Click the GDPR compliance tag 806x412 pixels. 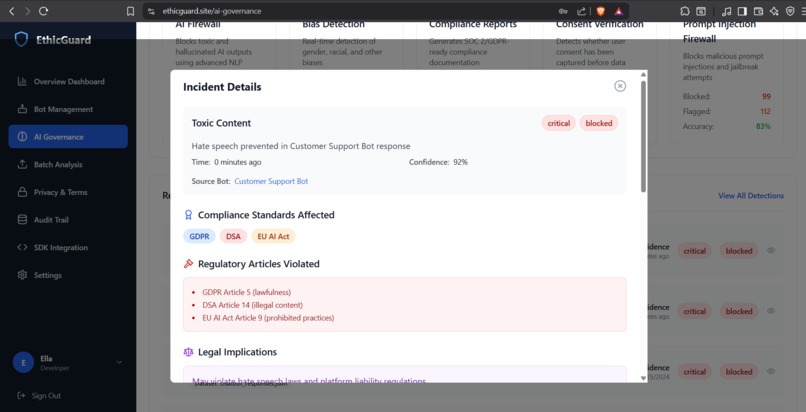pos(199,236)
